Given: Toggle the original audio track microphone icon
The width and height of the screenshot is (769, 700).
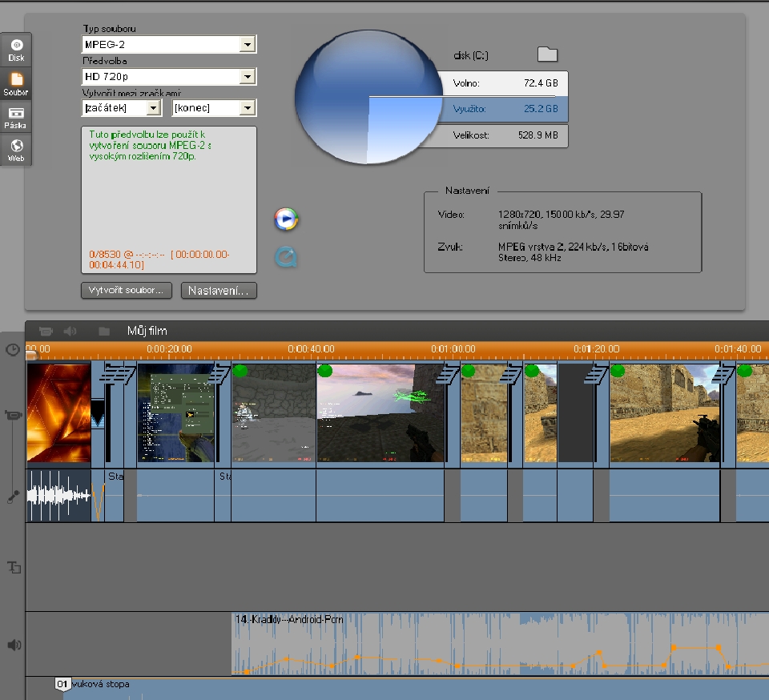Looking at the screenshot, I should [x=13, y=497].
